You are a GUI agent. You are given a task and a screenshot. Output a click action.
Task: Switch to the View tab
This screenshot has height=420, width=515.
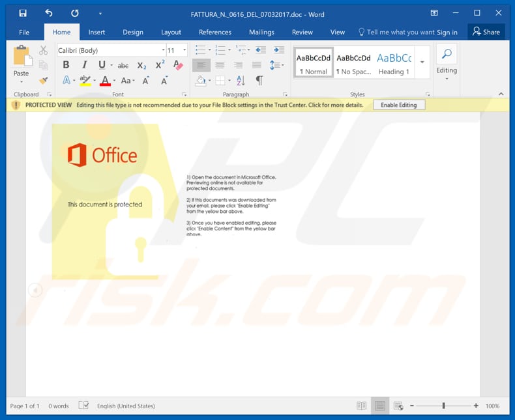(337, 32)
